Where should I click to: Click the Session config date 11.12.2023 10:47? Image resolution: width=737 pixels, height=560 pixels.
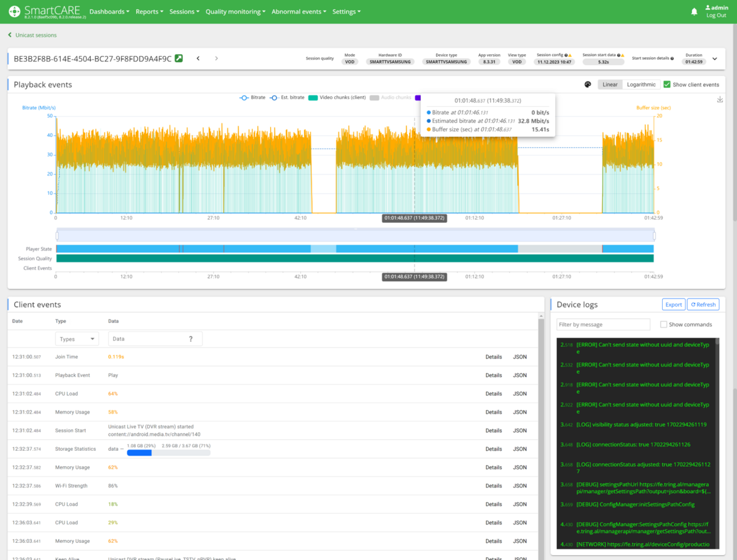(x=554, y=62)
